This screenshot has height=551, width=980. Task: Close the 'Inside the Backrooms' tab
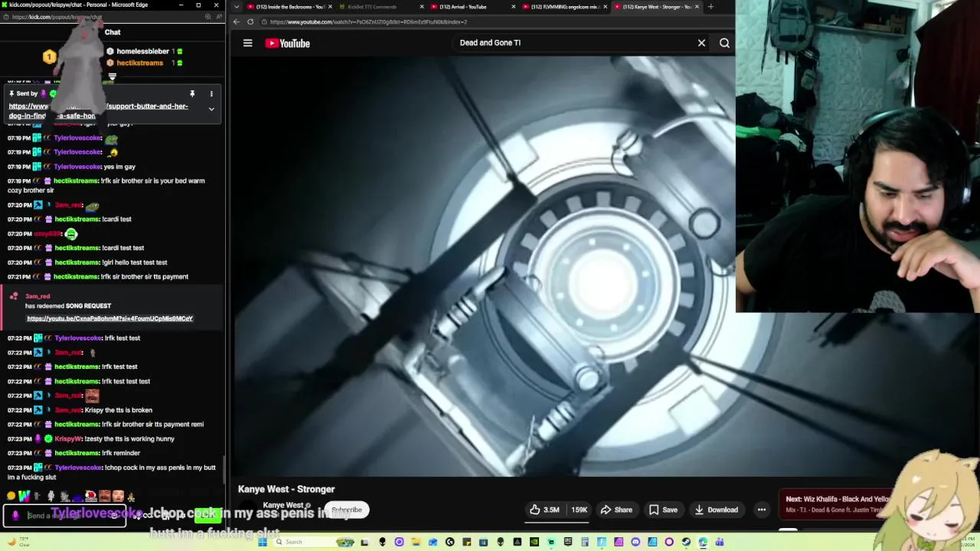click(x=331, y=7)
